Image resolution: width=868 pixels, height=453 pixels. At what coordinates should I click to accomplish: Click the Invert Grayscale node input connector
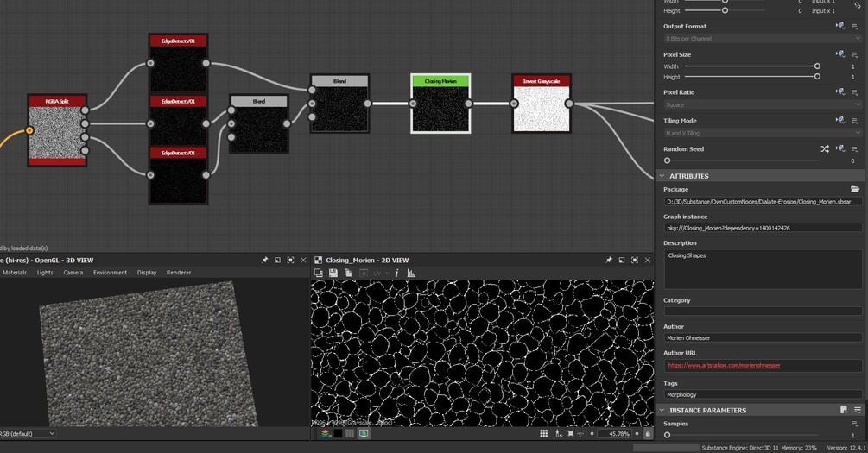click(x=514, y=104)
